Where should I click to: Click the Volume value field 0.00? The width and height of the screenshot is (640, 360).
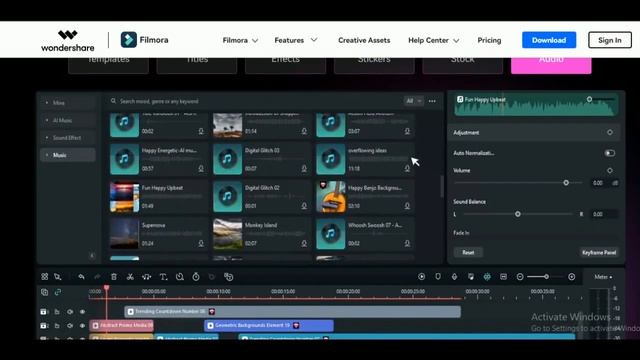(599, 183)
